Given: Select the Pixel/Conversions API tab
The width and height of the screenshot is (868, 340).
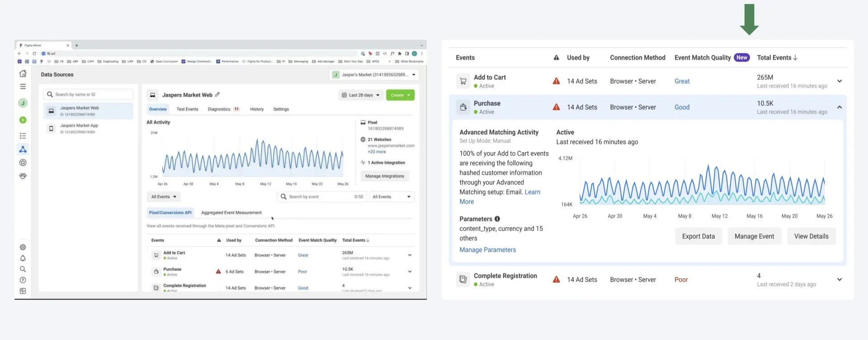Looking at the screenshot, I should [x=170, y=213].
